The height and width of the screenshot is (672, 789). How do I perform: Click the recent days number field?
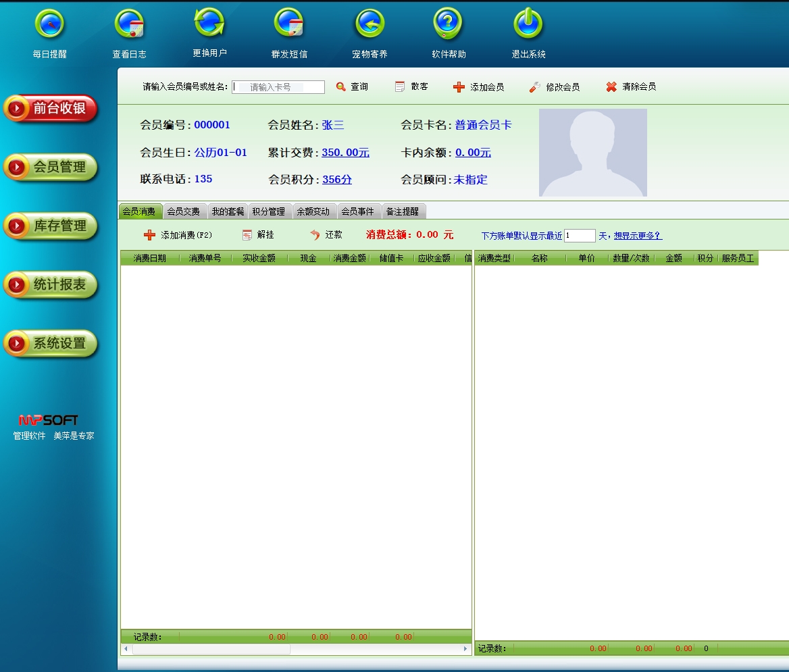pos(579,236)
